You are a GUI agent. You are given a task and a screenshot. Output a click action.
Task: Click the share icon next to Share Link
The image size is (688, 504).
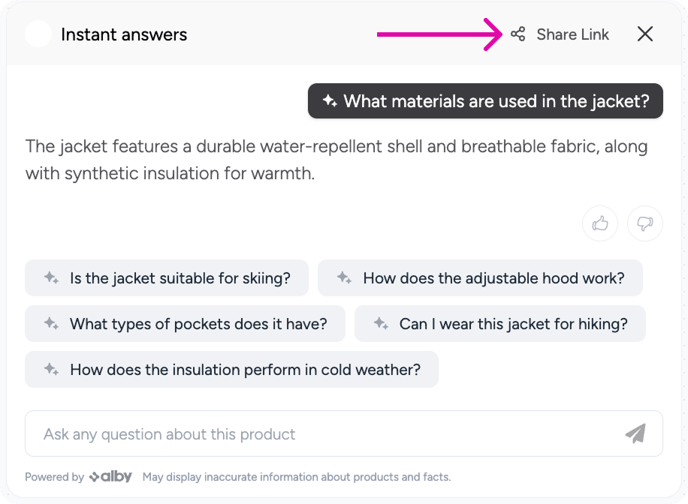[x=518, y=34]
